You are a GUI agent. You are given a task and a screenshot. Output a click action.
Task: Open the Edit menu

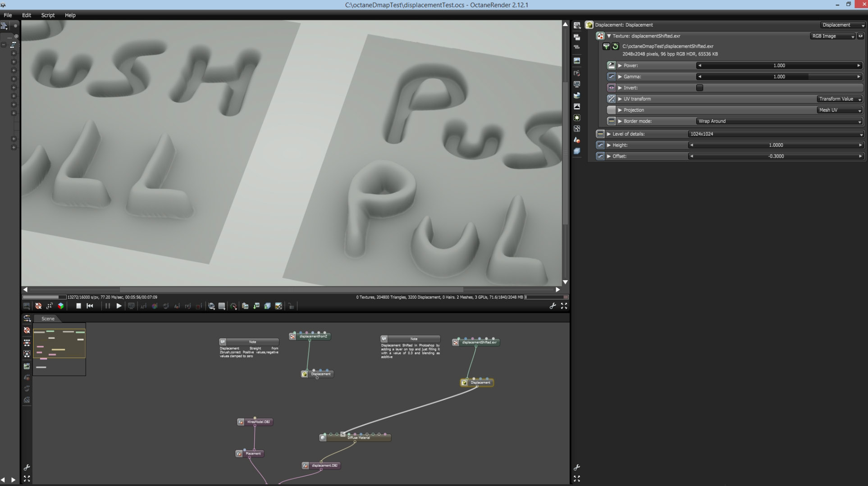(27, 15)
